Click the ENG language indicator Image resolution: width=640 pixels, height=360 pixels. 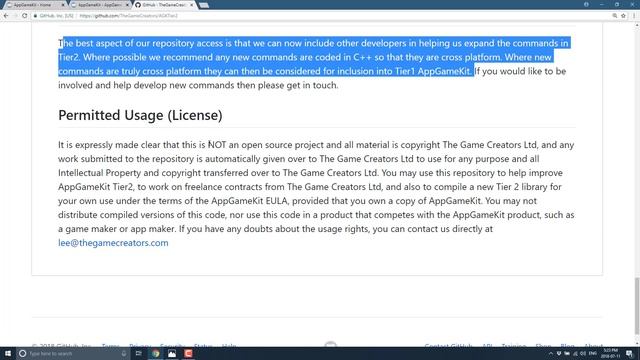coord(593,353)
